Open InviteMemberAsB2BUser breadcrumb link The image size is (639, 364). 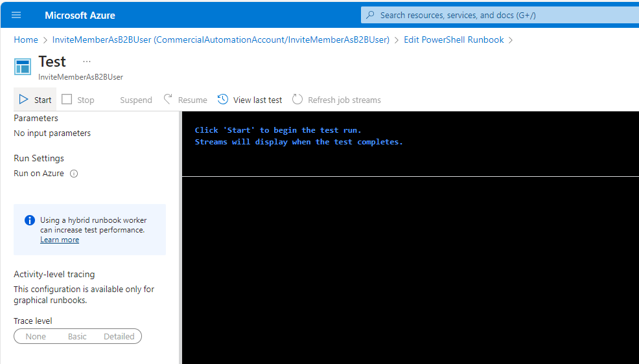tap(221, 40)
